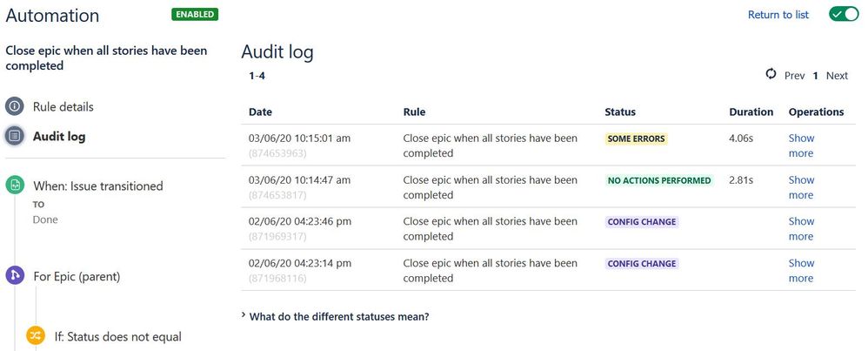Click the Issue transitioned trigger icon
Image resolution: width=868 pixels, height=351 pixels.
coord(14,186)
